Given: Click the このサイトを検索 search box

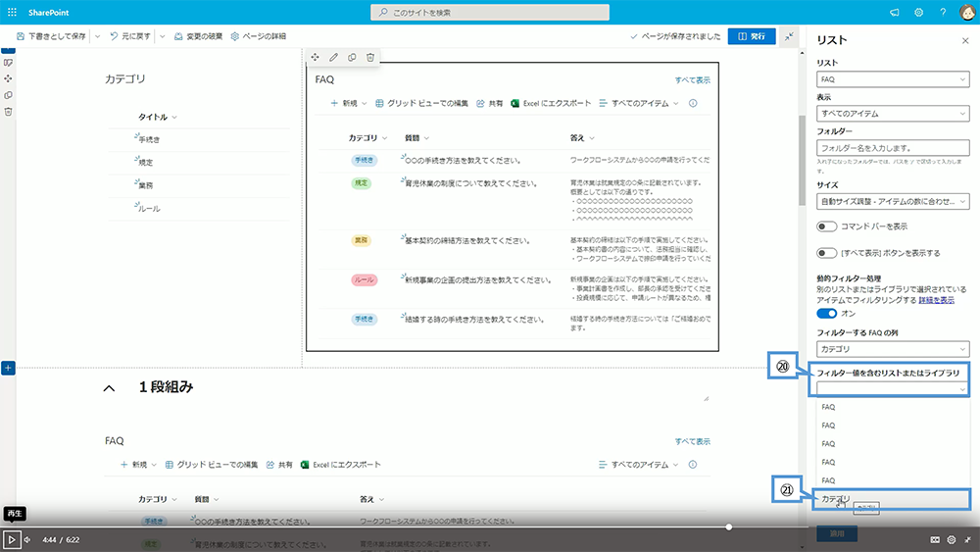Looking at the screenshot, I should pyautogui.click(x=490, y=13).
